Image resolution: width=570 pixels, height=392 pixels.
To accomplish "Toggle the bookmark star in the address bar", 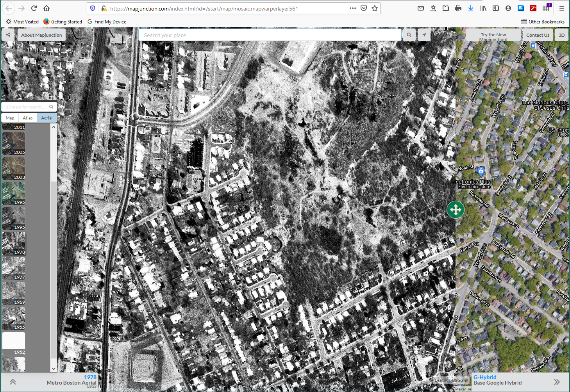I will coord(375,9).
